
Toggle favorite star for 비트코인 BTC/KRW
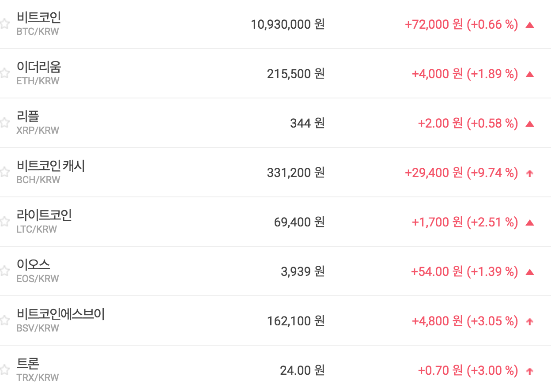pyautogui.click(x=4, y=24)
